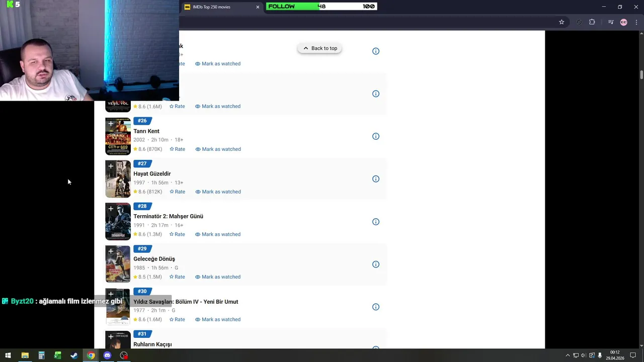Add Geleceğe Dönüş to watchlist via plus
Screen dimensions: 644x362
pos(111,251)
